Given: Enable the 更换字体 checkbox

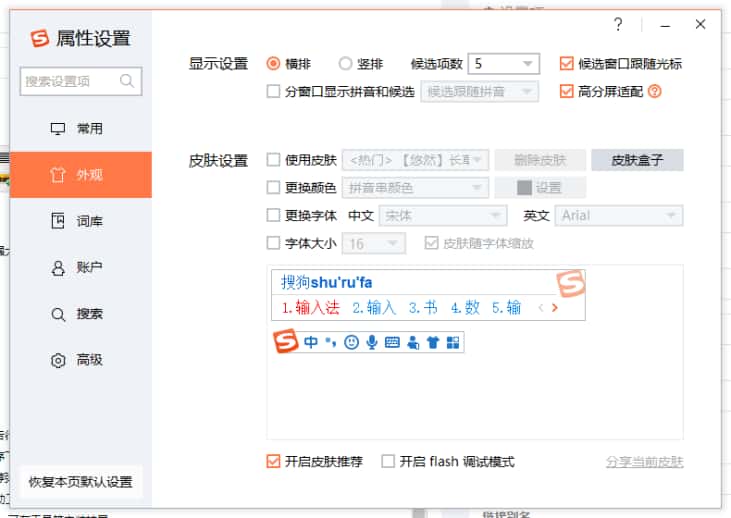Looking at the screenshot, I should click(273, 215).
